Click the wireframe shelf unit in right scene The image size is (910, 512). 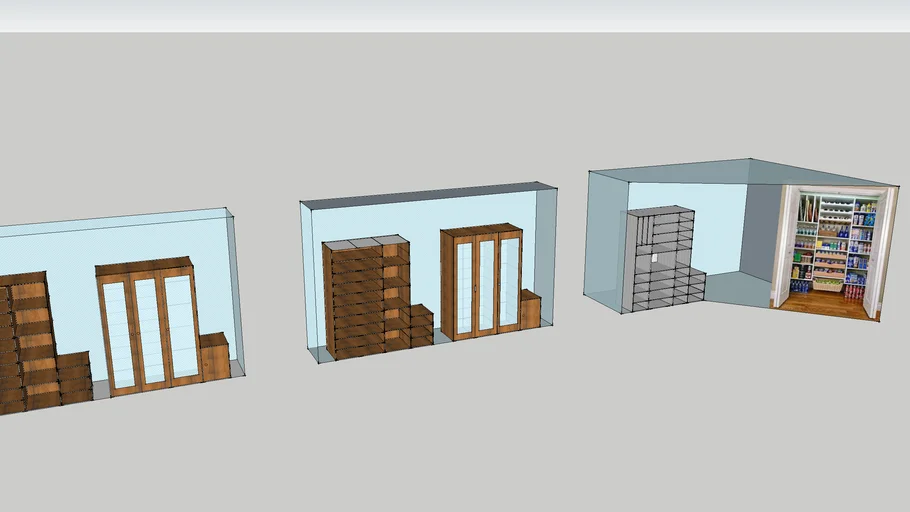[660, 262]
